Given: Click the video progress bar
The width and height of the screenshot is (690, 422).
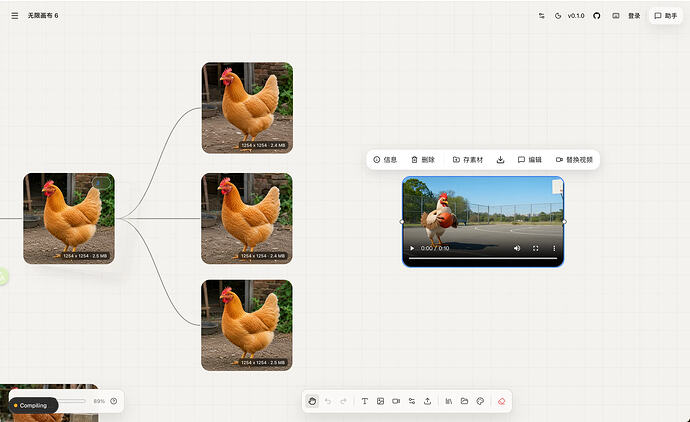Looking at the screenshot, I should point(483,258).
